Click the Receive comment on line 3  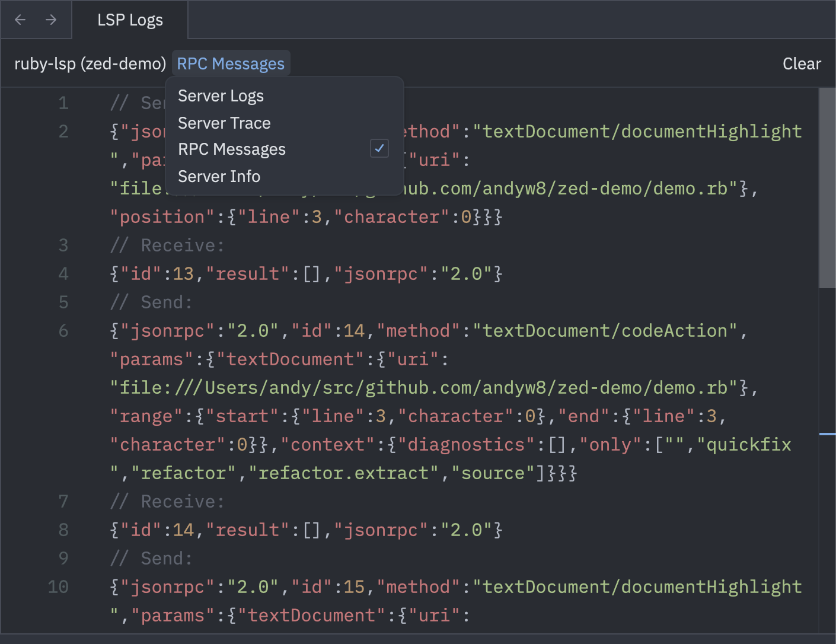[167, 246]
